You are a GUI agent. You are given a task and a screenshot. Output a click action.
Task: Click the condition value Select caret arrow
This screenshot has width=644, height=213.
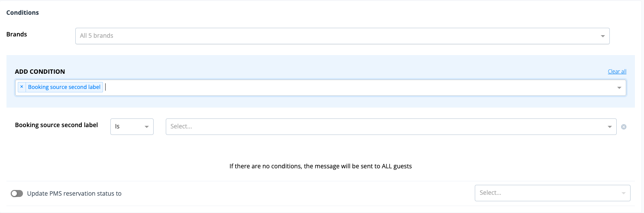point(610,127)
